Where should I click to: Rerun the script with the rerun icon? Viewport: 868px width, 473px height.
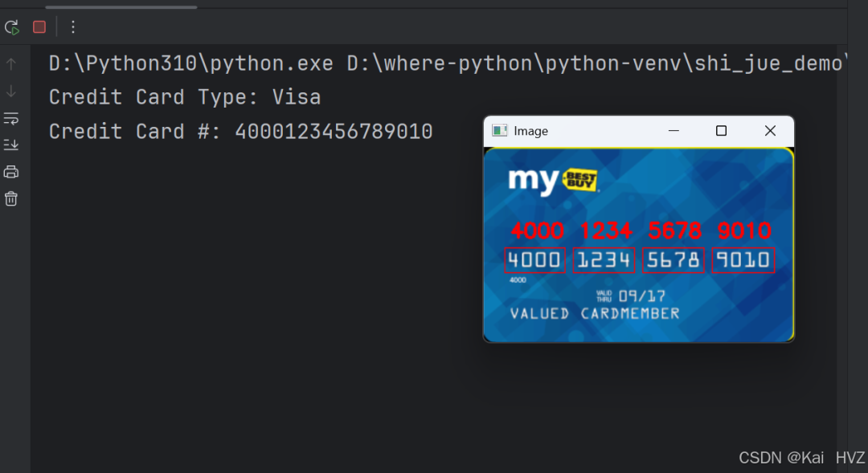(x=11, y=27)
